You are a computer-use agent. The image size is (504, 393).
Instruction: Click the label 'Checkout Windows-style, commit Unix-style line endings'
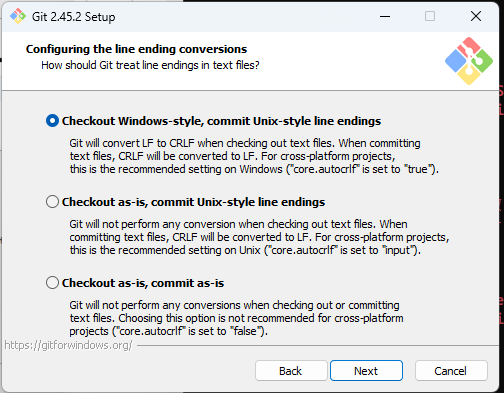[x=221, y=121]
